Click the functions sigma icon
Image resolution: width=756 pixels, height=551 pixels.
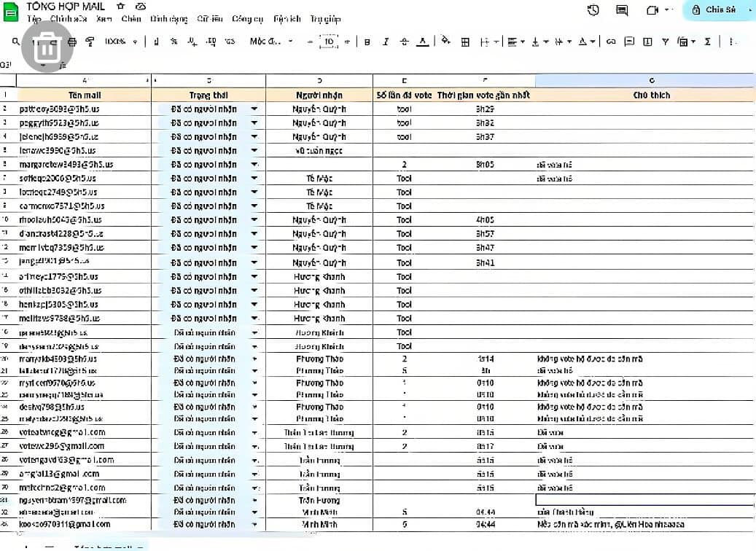707,42
